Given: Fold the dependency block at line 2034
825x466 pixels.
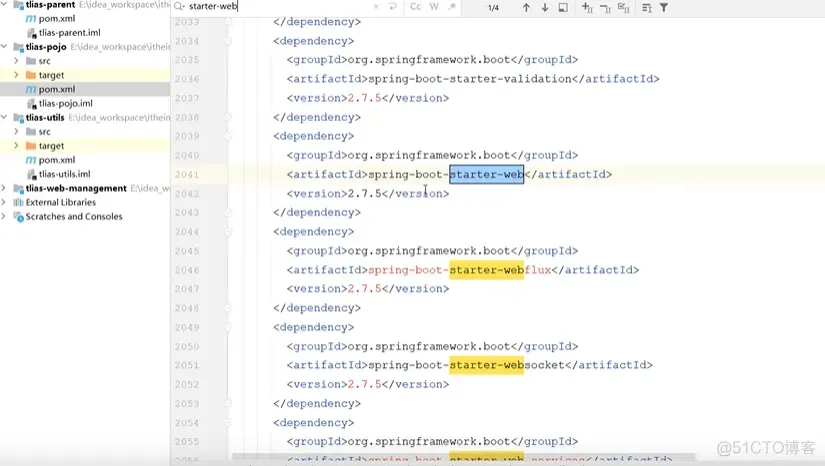Looking at the screenshot, I should pyautogui.click(x=228, y=41).
